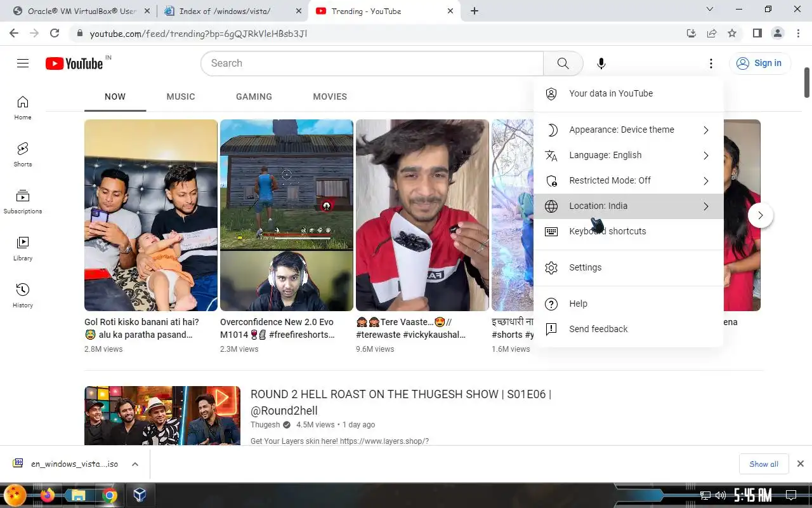
Task: Open the notification center icon
Action: [x=791, y=495]
